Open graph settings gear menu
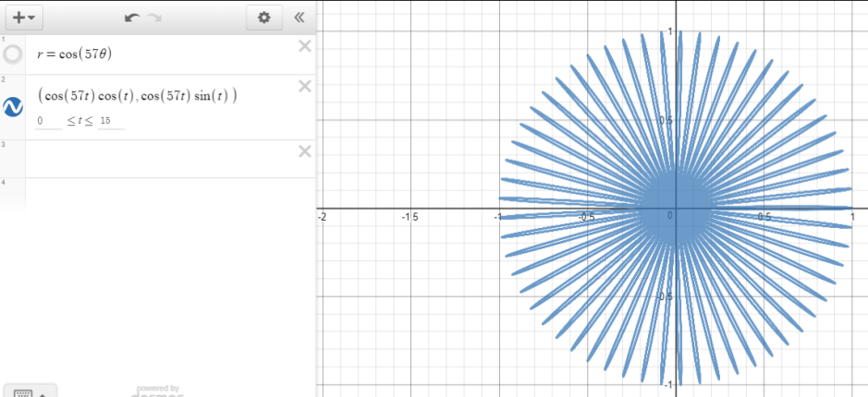 (264, 17)
